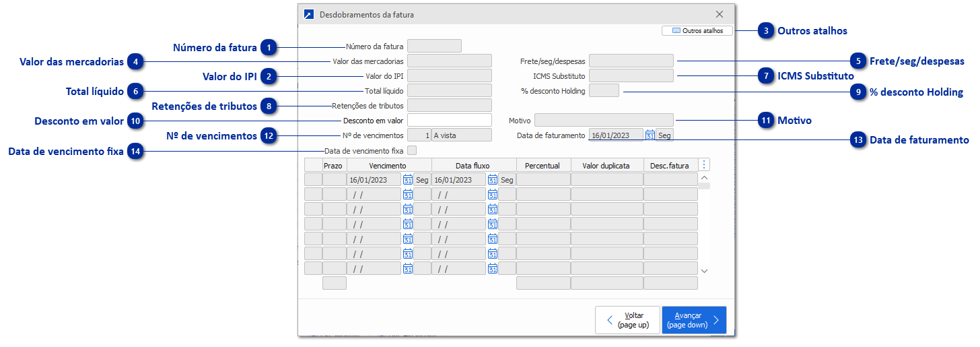Click the Motivo text field
980x347 pixels.
[x=603, y=121]
